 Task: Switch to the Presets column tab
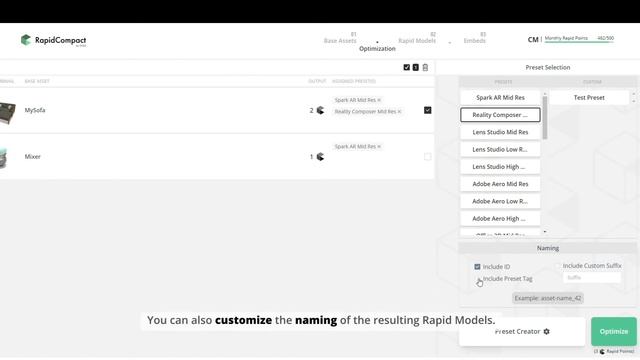[x=503, y=82]
